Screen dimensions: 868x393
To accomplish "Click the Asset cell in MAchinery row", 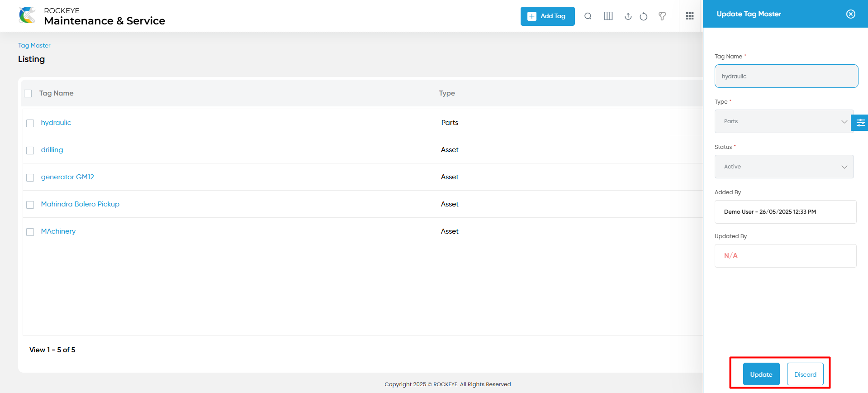I will (450, 231).
